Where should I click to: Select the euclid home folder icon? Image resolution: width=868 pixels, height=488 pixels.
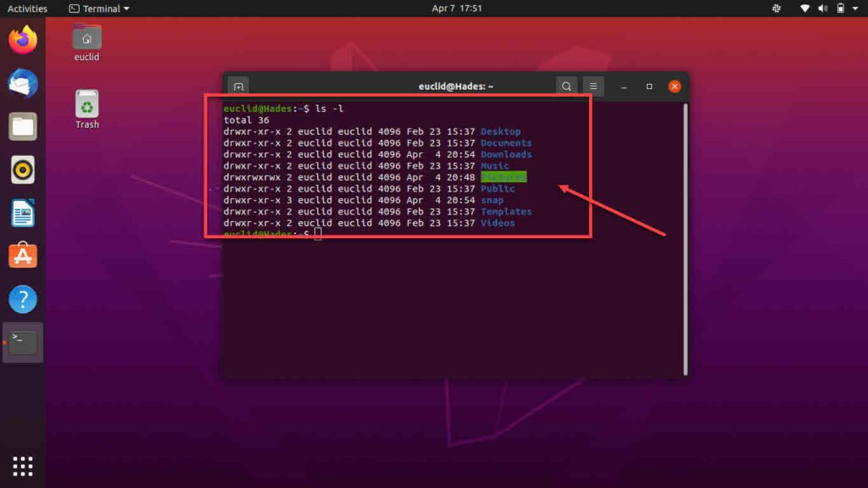click(x=86, y=39)
